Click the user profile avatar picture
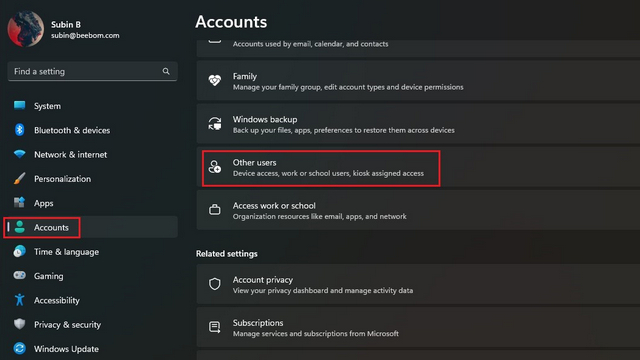Viewport: 640px width, 360px height. pos(26,29)
